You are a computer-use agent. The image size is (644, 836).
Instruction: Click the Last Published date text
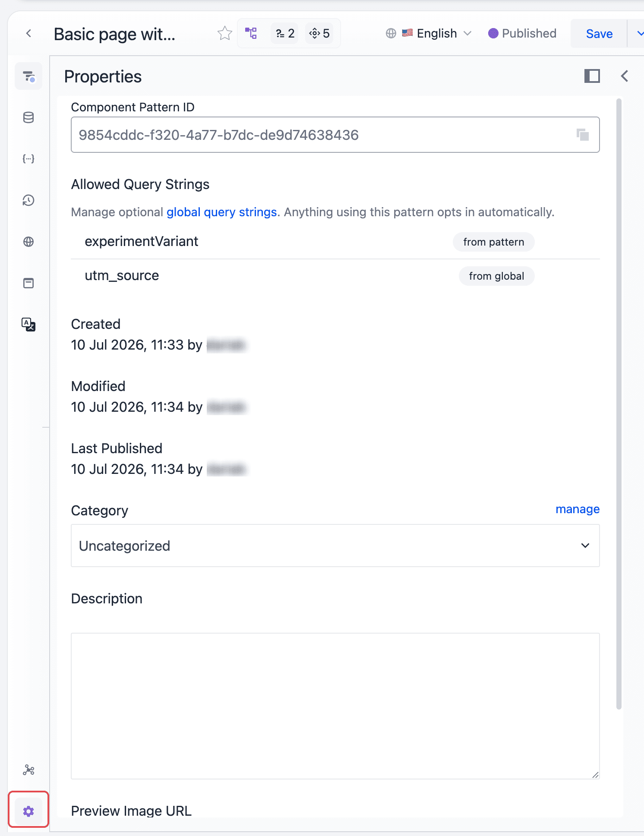pyautogui.click(x=136, y=469)
